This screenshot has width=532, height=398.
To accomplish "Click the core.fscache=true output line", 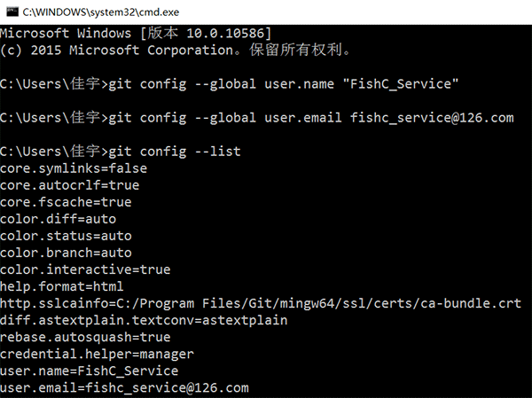I will coord(65,201).
